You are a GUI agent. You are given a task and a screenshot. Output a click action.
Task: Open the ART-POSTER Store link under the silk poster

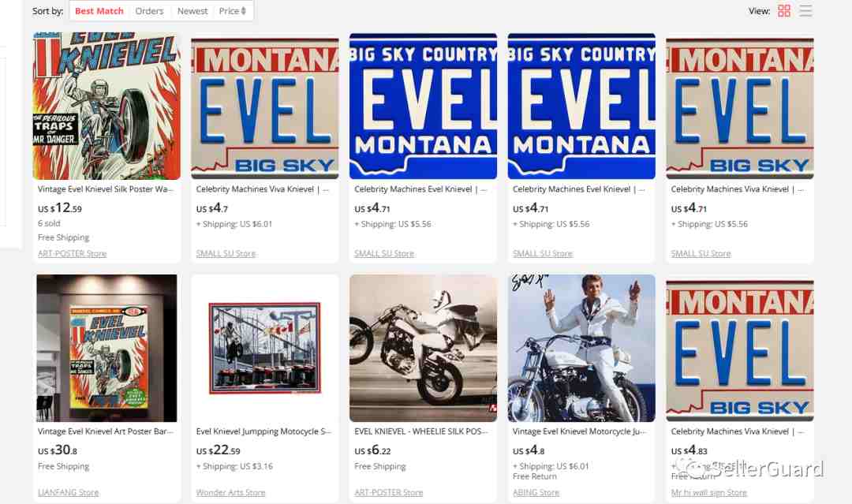click(73, 254)
